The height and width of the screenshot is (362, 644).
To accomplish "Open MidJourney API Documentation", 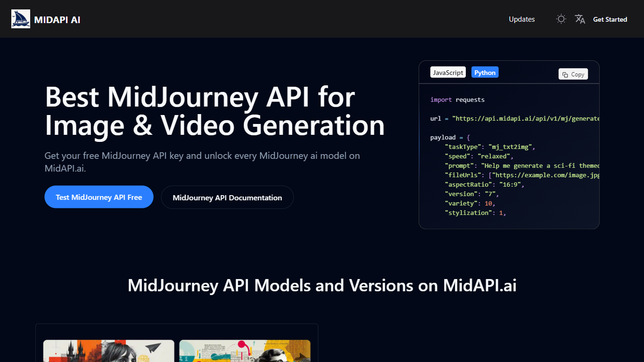I will [x=227, y=197].
